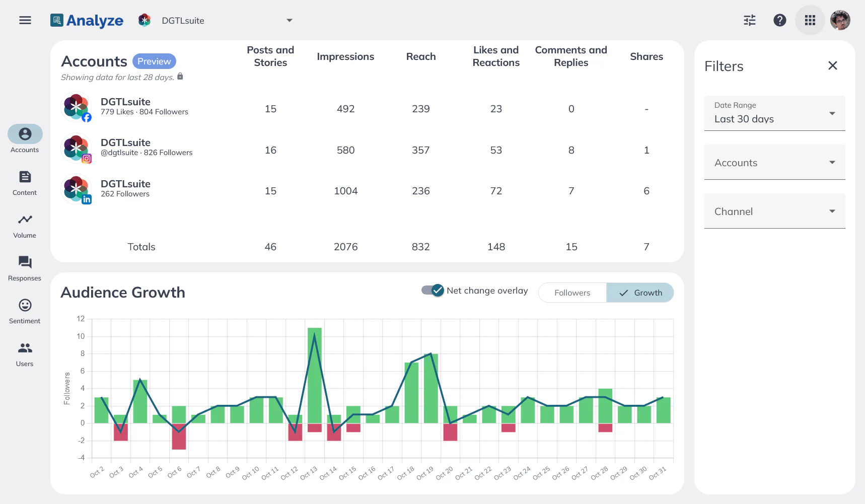Open the DGTLsuite workspace selector

[x=217, y=21]
